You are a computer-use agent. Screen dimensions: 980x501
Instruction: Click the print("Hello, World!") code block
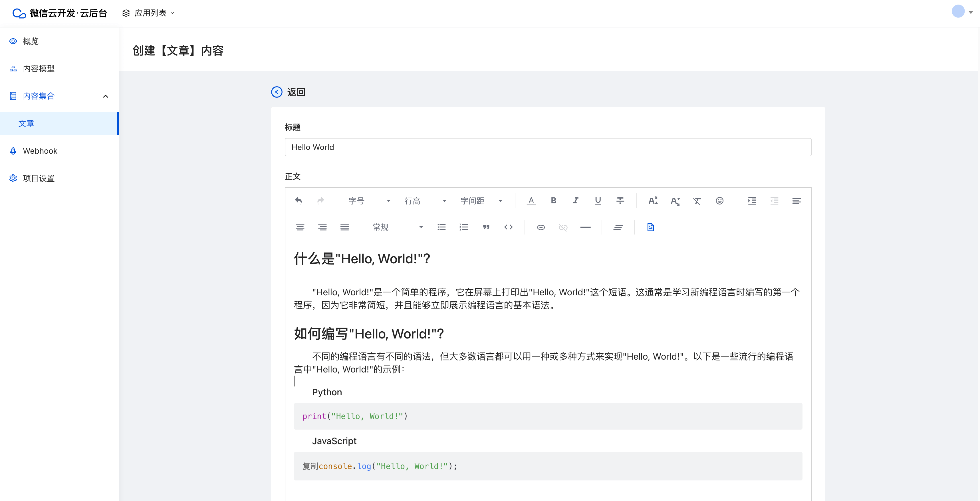(x=548, y=416)
